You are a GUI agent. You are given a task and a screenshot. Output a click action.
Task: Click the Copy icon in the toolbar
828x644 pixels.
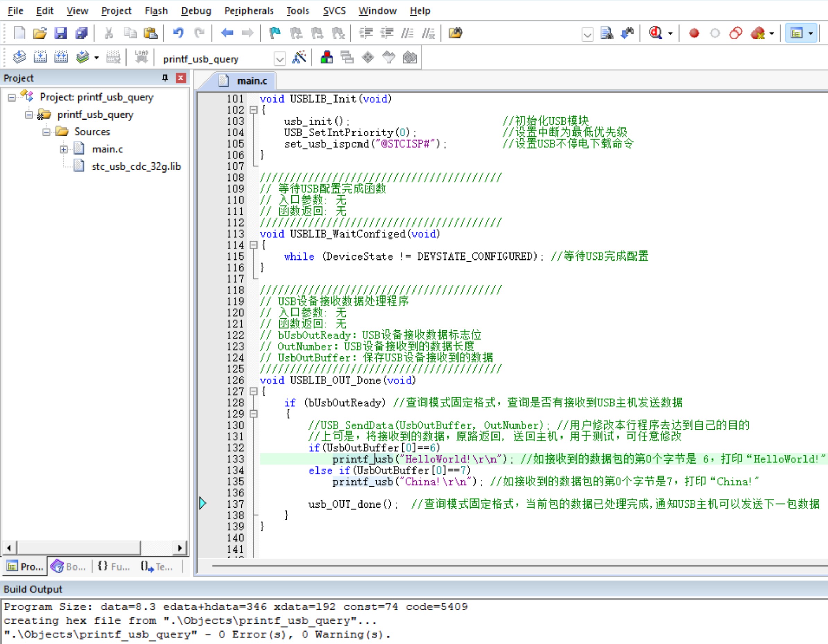point(130,33)
